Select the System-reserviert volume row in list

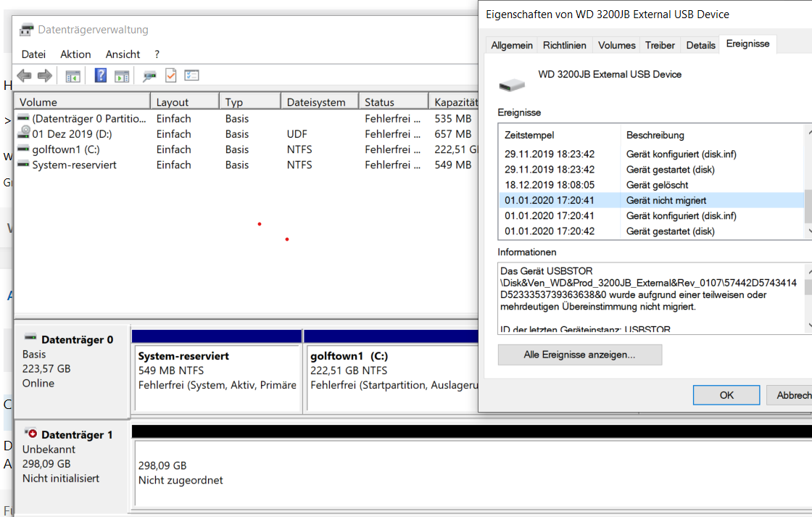coord(247,165)
